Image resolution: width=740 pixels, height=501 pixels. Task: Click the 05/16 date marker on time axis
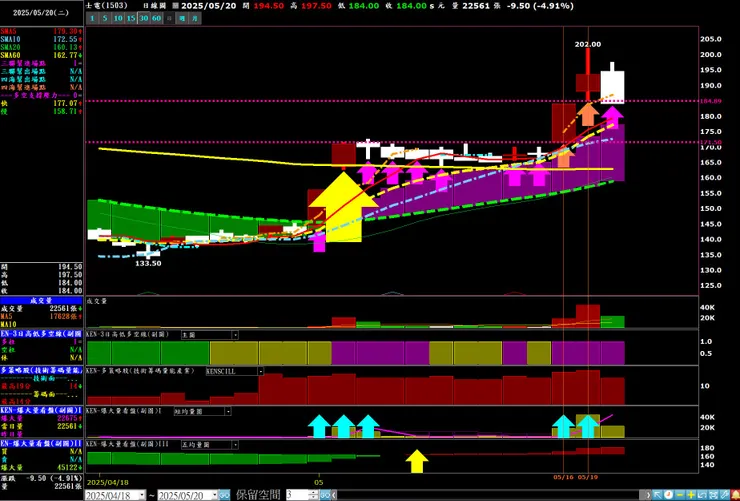563,477
